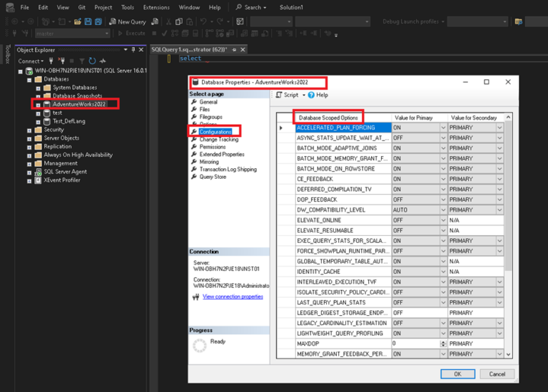
Task: Click the Script icon in the dialog
Action: [x=279, y=95]
